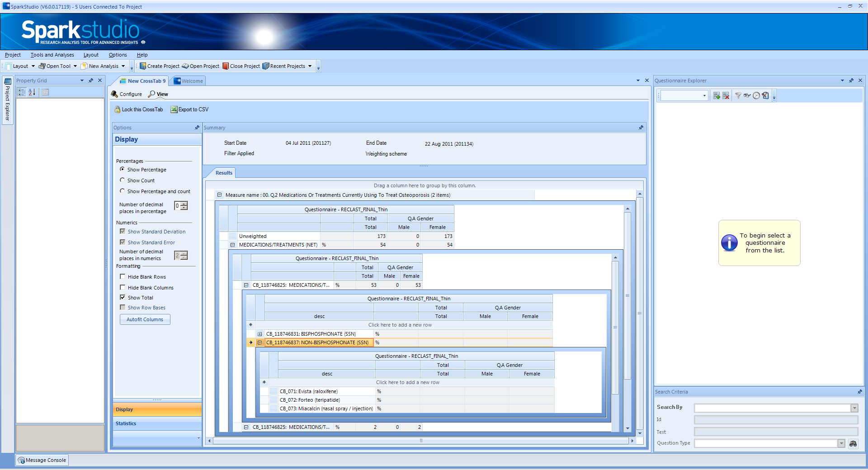This screenshot has height=470, width=868.
Task: Click the Property Pages icon in Property Grid
Action: point(45,92)
